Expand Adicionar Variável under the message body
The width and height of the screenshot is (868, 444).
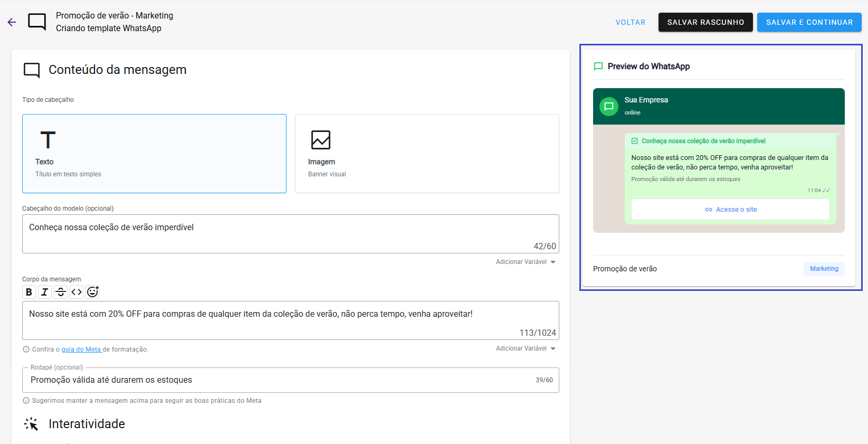coord(526,348)
